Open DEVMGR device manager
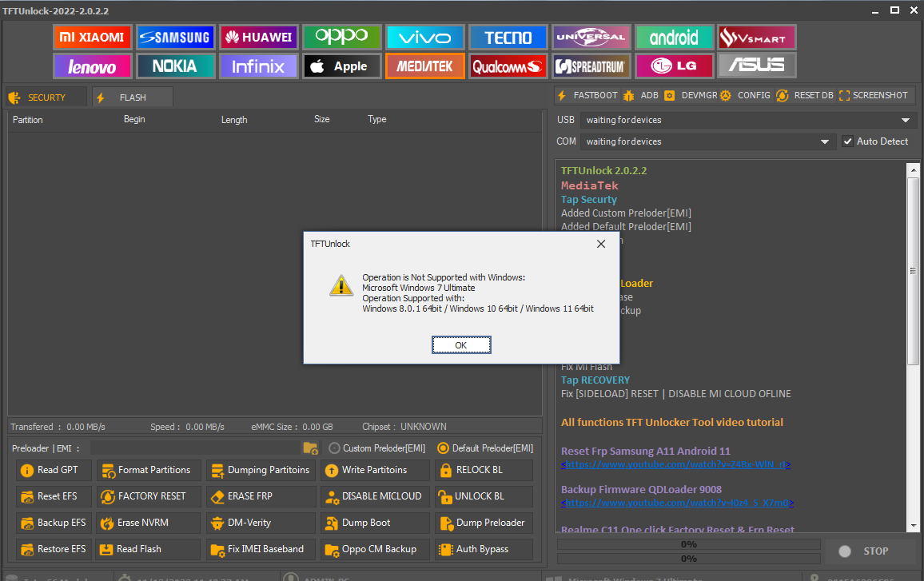Screen dimensions: 924x581 pyautogui.click(x=691, y=95)
